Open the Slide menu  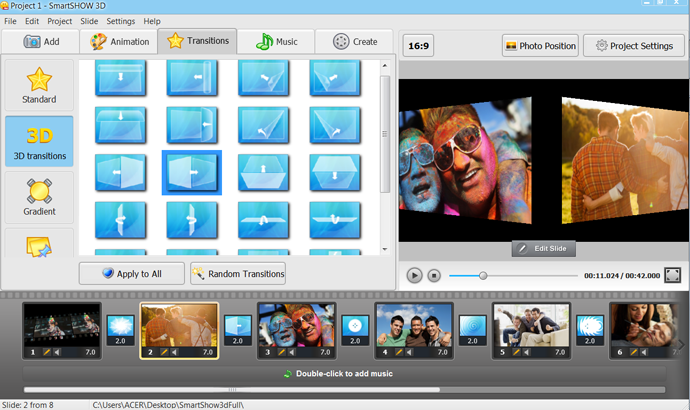click(x=89, y=21)
